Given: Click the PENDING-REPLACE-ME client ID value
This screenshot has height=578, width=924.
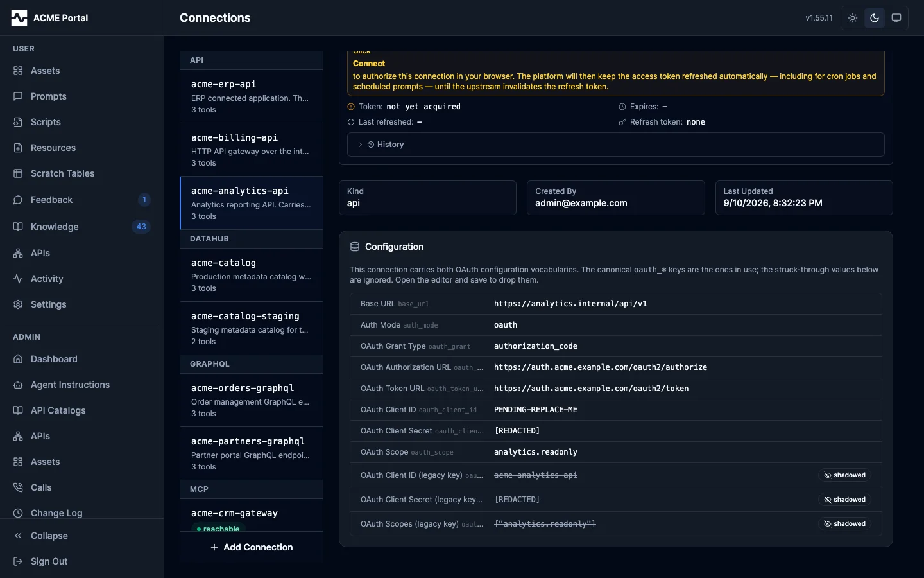Looking at the screenshot, I should pos(536,410).
